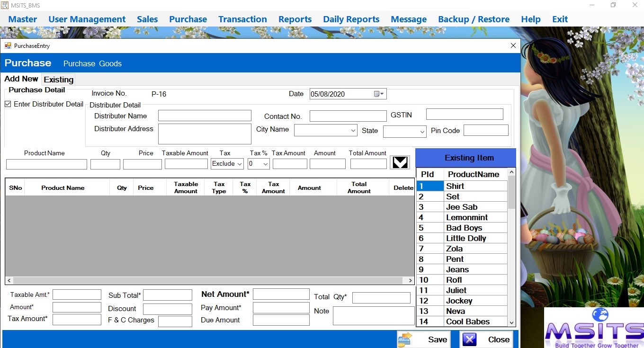
Task: Click the blue X icon beside the Close label
Action: tap(469, 339)
